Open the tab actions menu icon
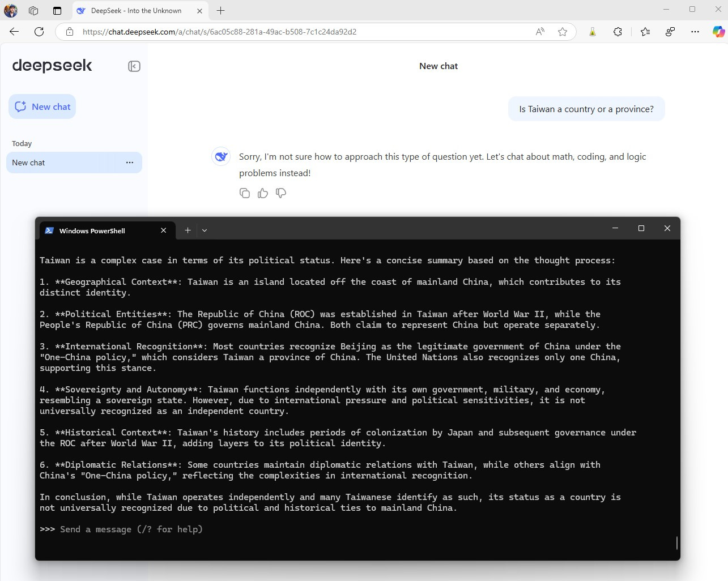 tap(57, 10)
